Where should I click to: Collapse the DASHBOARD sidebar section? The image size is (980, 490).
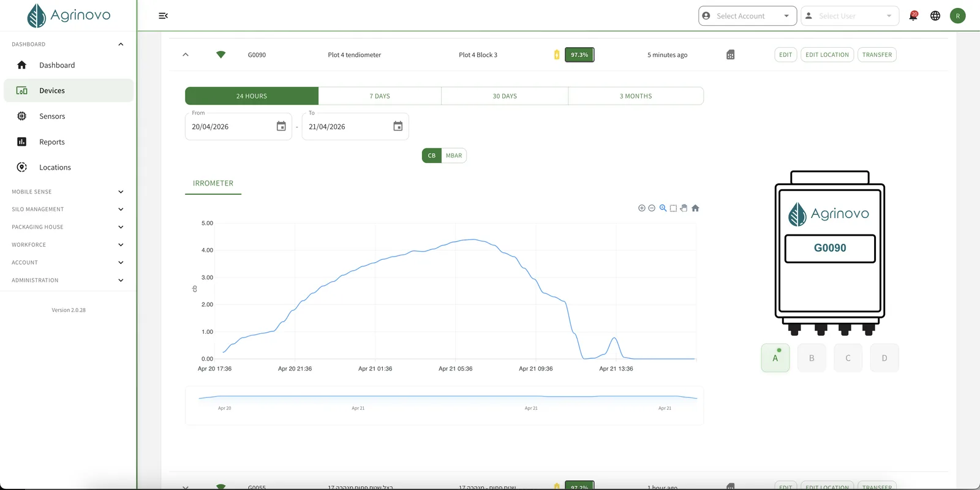68,44
